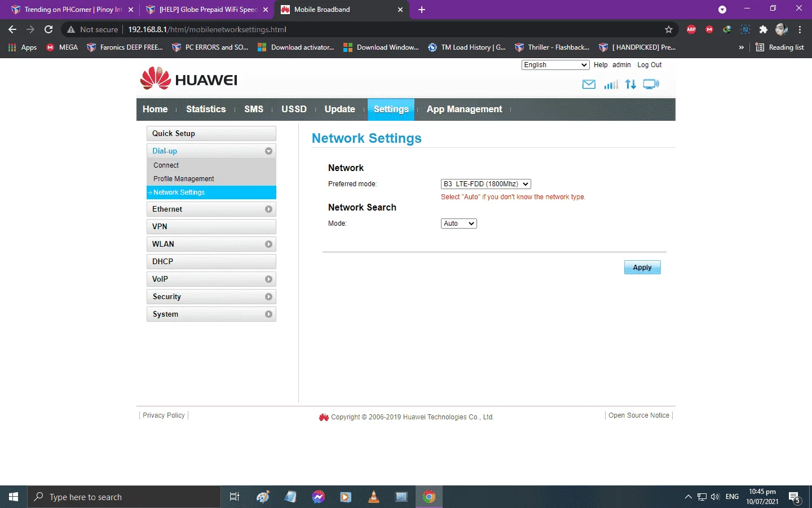Select the Settings tab
The image size is (812, 508).
[x=391, y=110]
